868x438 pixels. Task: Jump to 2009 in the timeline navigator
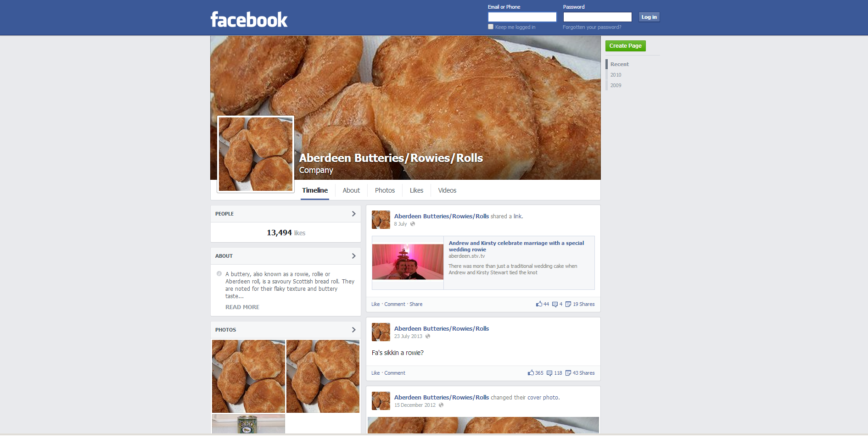(616, 85)
